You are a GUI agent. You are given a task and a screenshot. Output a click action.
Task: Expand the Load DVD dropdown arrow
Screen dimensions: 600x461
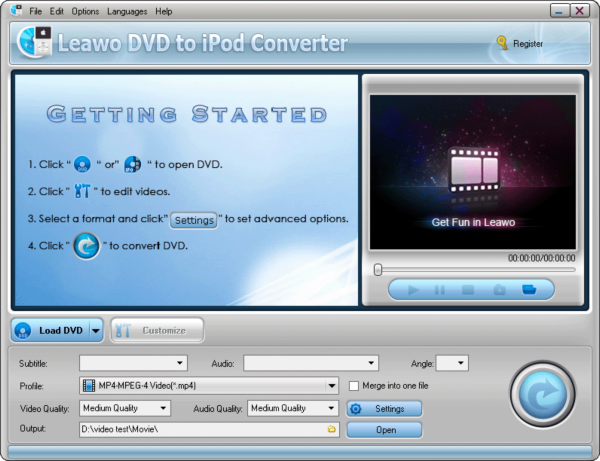tap(96, 330)
